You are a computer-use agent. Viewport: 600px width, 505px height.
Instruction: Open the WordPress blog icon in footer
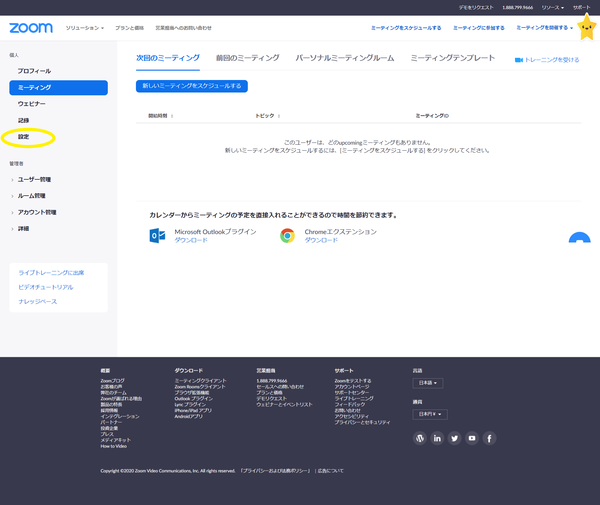pos(420,438)
